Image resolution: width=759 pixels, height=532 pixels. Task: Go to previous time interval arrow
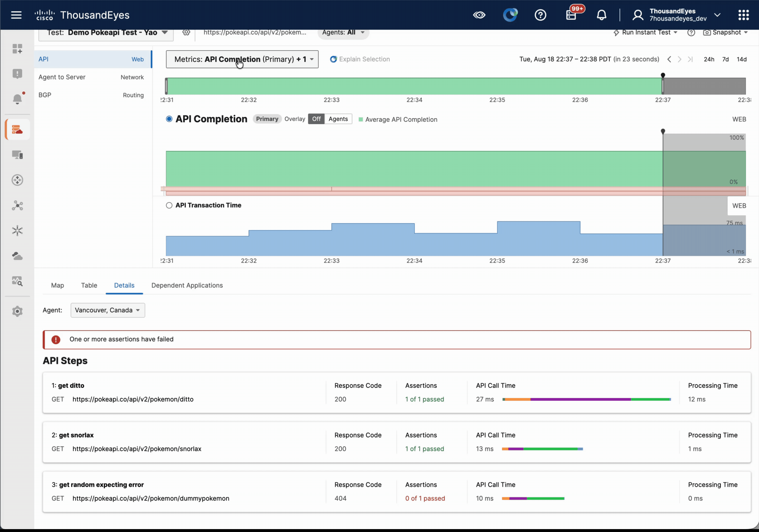(x=669, y=59)
